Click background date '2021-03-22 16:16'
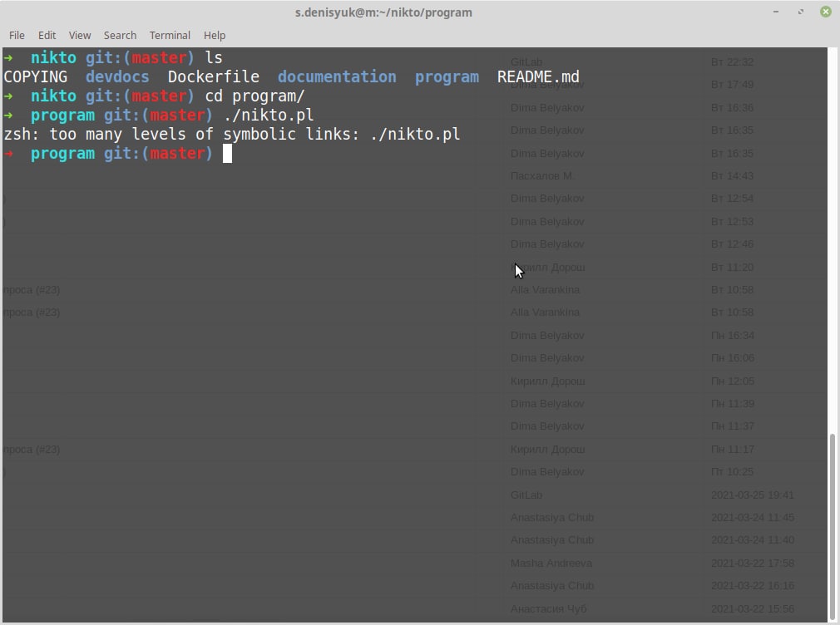The image size is (840, 625). point(753,586)
